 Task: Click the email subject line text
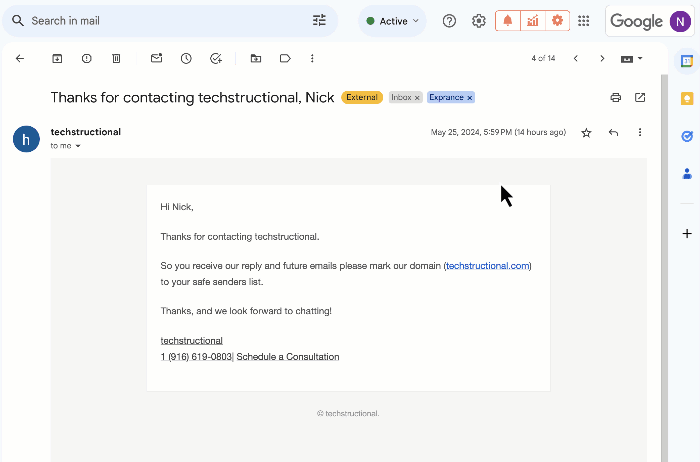click(x=192, y=97)
